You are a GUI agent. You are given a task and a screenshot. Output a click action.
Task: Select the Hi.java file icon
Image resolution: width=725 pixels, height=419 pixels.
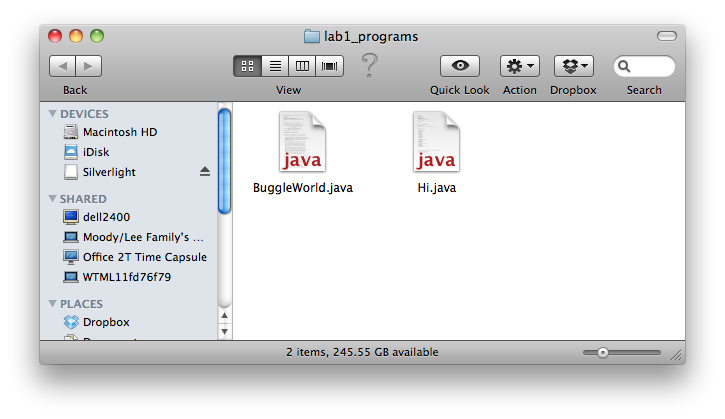tap(436, 142)
